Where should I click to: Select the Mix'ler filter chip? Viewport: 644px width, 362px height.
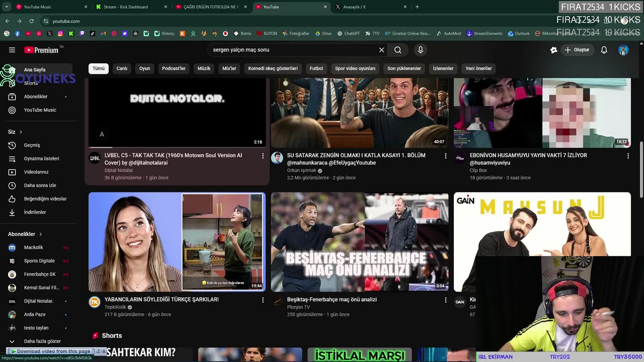229,68
